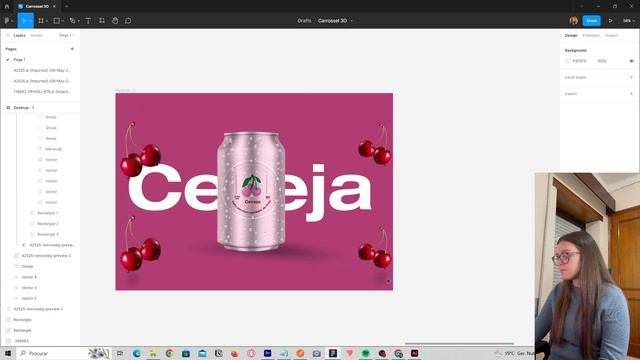This screenshot has height=360, width=640.
Task: Select the Frame tool
Action: tap(41, 20)
